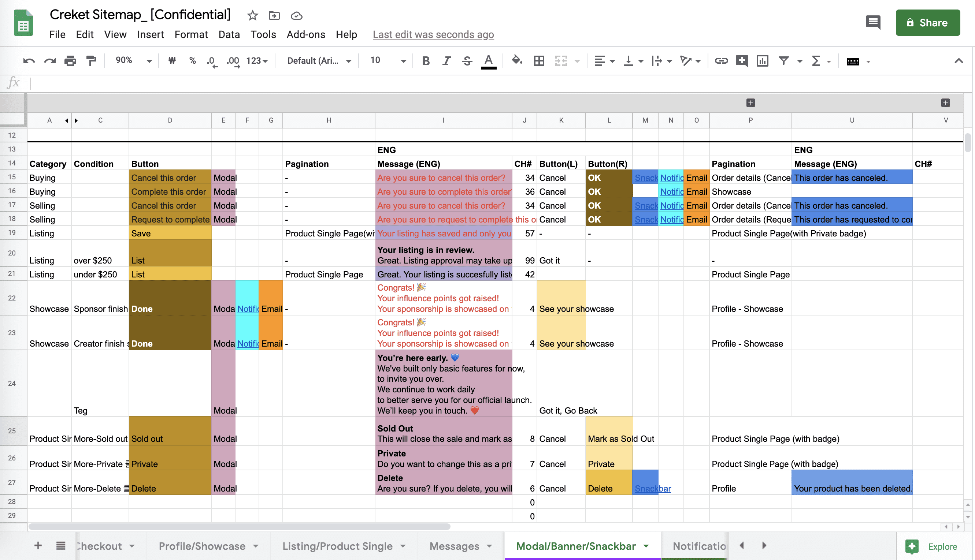Print the spreadsheet with printer icon
The height and width of the screenshot is (560, 975).
(70, 61)
